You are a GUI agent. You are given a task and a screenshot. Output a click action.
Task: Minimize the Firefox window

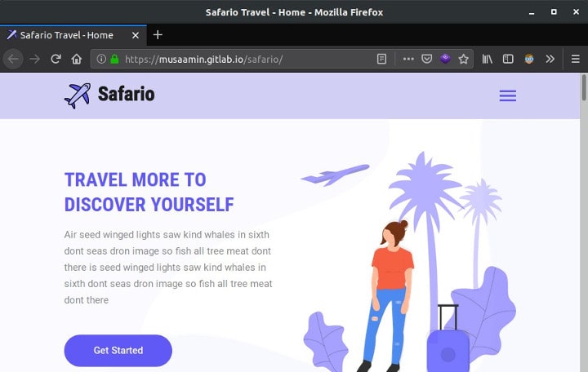tap(532, 13)
